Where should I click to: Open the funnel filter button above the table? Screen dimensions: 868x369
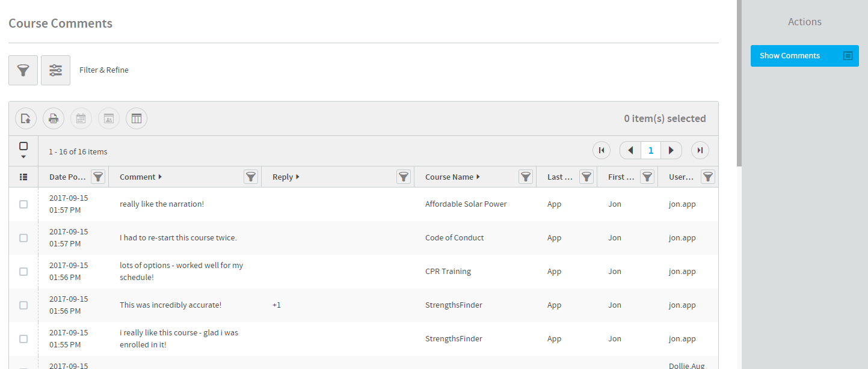pos(23,70)
